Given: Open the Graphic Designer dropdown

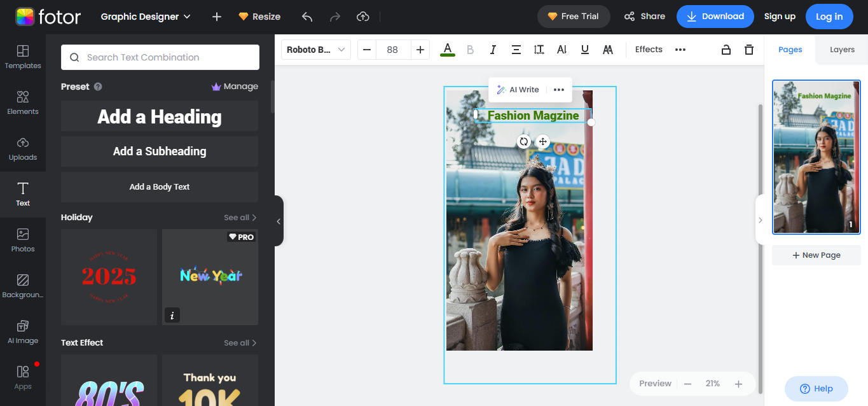Looking at the screenshot, I should coord(146,17).
